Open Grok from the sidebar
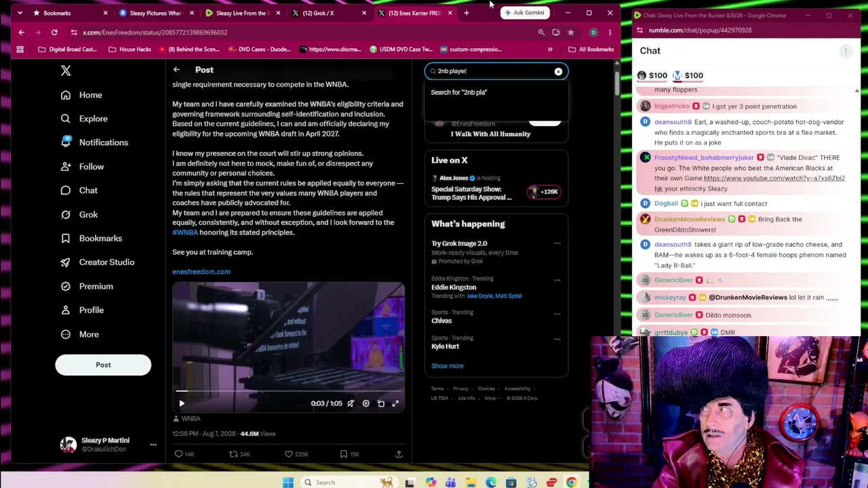The height and width of the screenshot is (488, 868). [79, 214]
